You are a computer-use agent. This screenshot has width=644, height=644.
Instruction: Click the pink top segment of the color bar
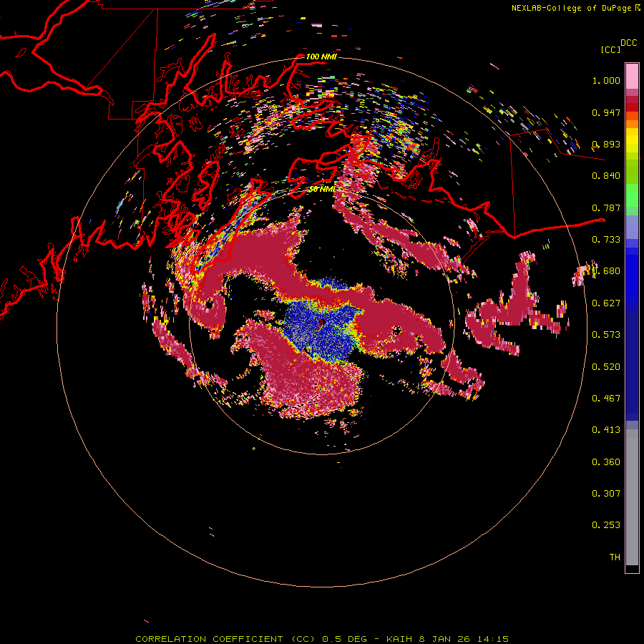[x=632, y=76]
